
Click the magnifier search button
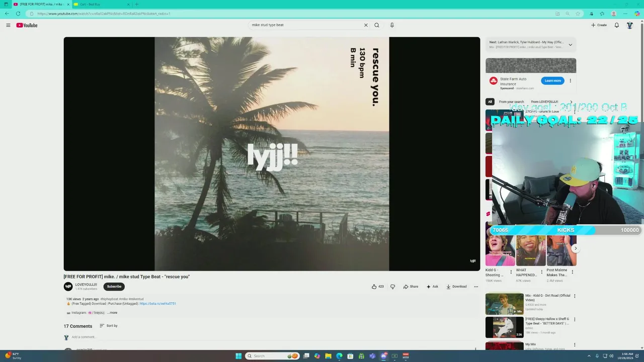pos(376,25)
